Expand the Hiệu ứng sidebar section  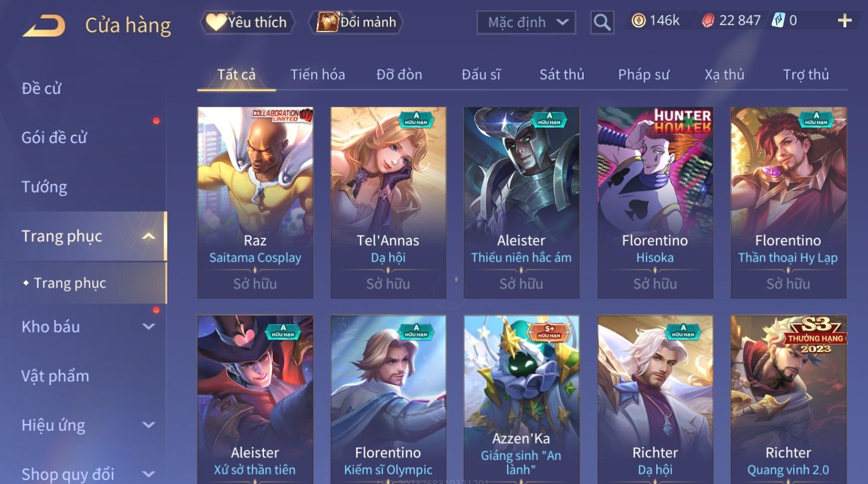coord(148,425)
